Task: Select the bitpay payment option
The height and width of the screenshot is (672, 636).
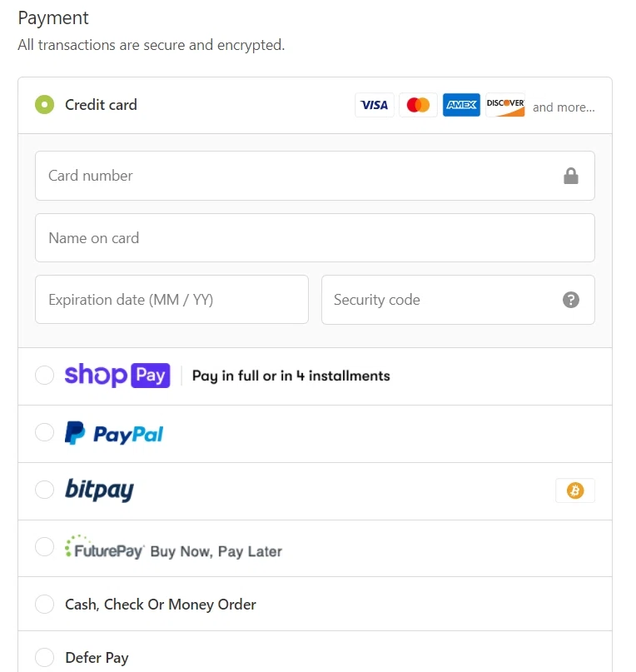Action: [x=45, y=490]
